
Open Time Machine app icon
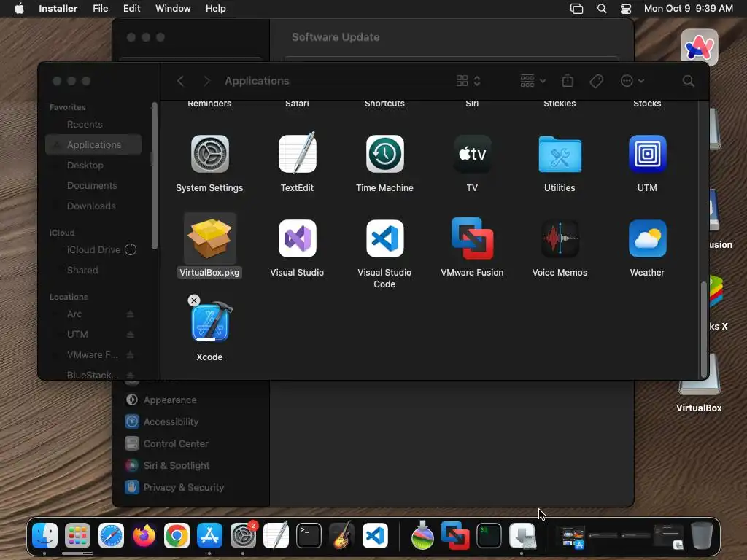point(385,154)
